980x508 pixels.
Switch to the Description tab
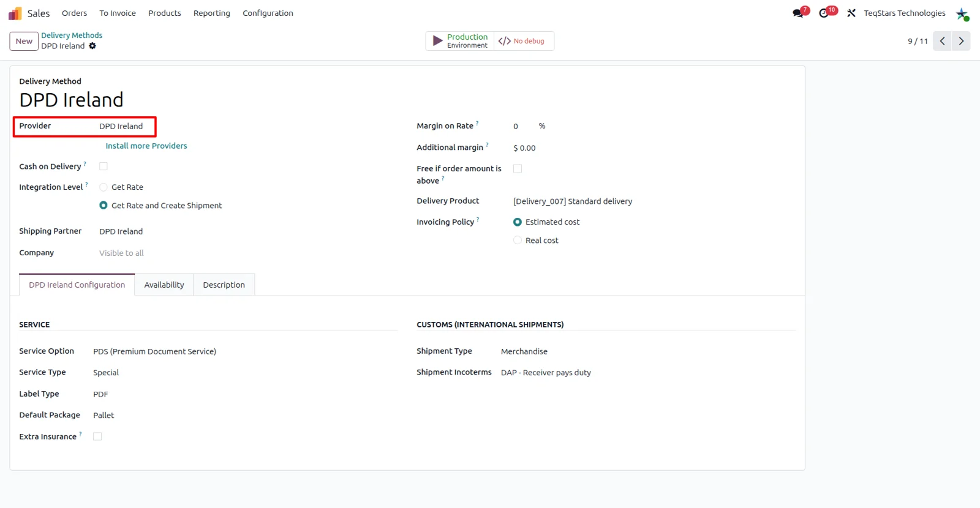224,285
